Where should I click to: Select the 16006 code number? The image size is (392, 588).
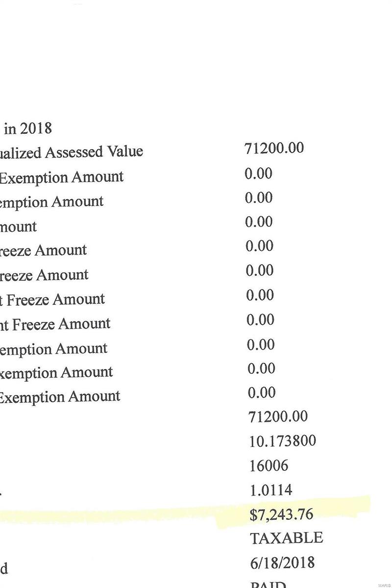(x=269, y=465)
